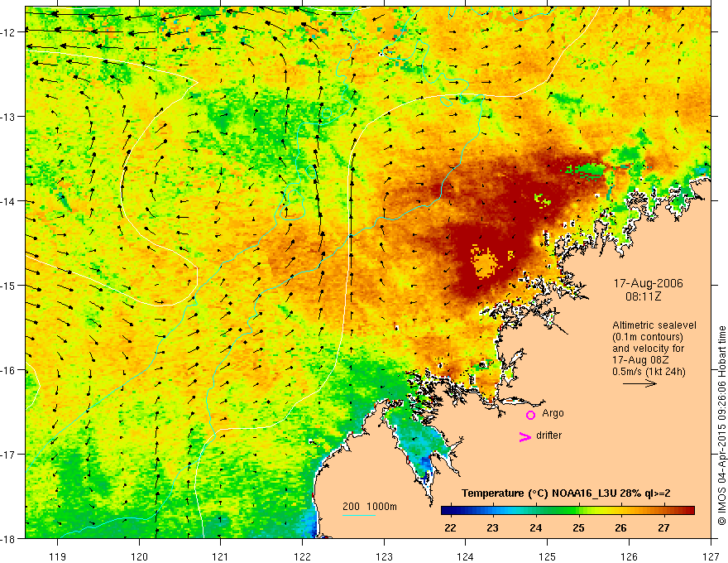This screenshot has width=728, height=563.
Task: Click the date label 17-Aug-2006
Action: (x=648, y=283)
